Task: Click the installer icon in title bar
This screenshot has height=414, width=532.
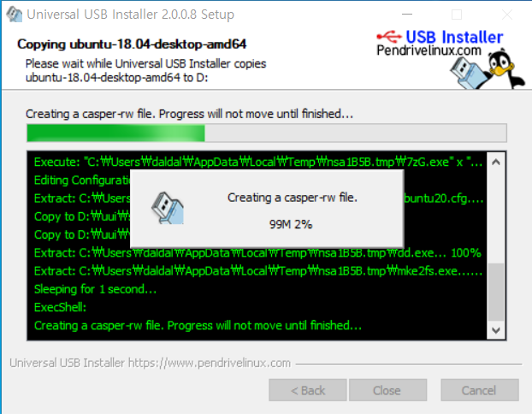Action: click(15, 15)
